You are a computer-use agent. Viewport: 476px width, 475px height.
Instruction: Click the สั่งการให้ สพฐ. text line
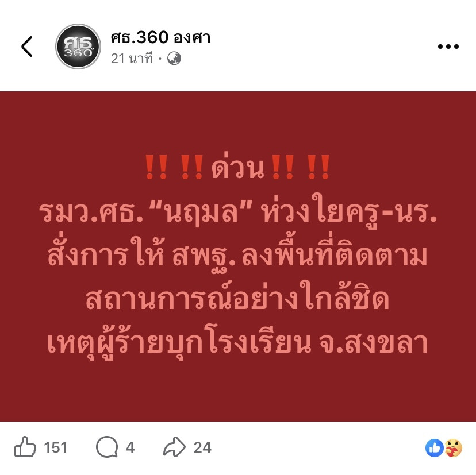pyautogui.click(x=237, y=255)
